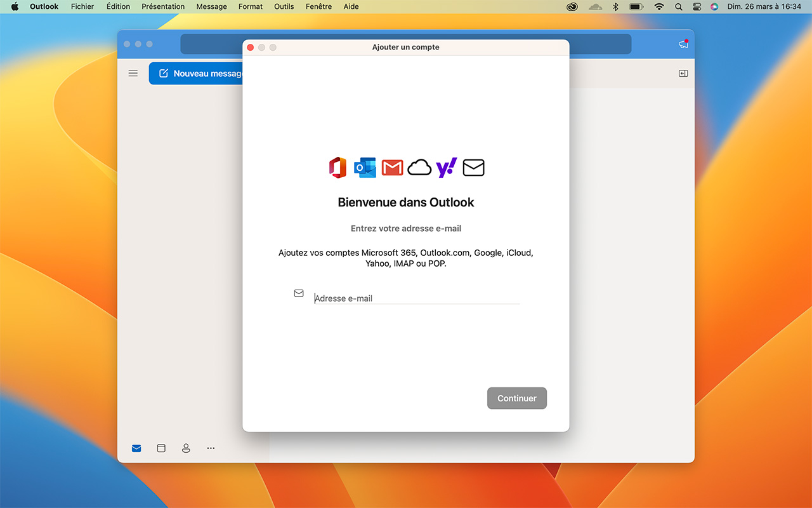
Task: Focus the Adresse e-mail input field
Action: tap(417, 298)
